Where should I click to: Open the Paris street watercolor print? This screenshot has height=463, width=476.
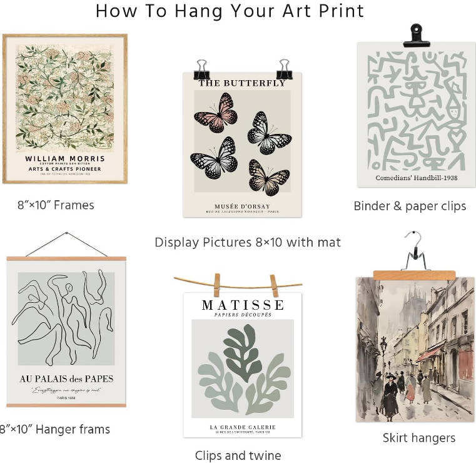coord(415,350)
